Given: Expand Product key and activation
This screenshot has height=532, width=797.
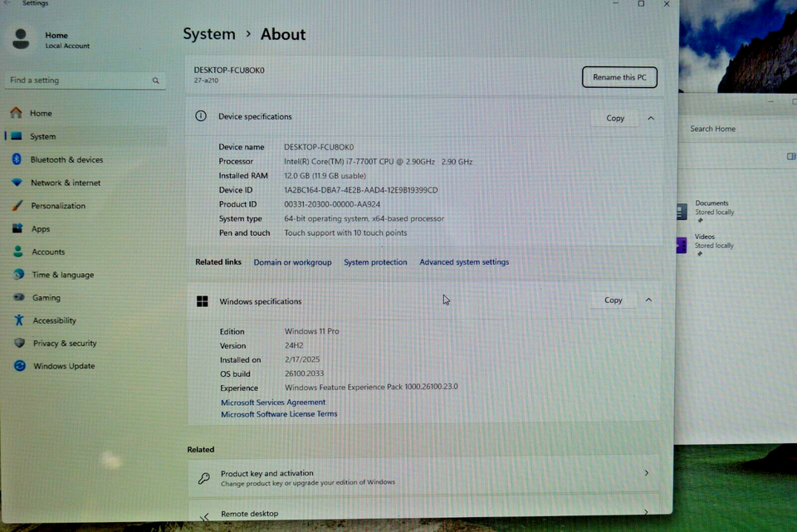Looking at the screenshot, I should [646, 473].
